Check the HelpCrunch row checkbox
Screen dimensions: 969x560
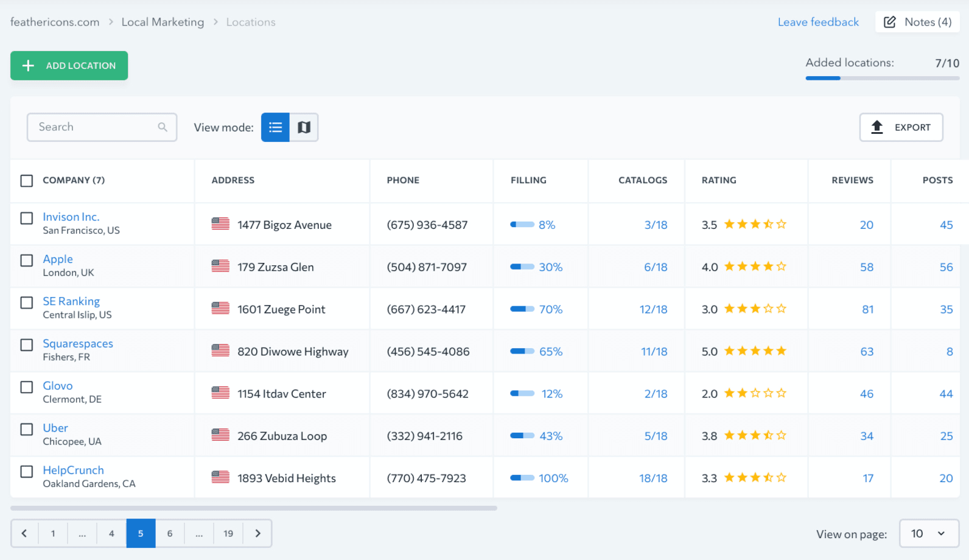tap(27, 471)
